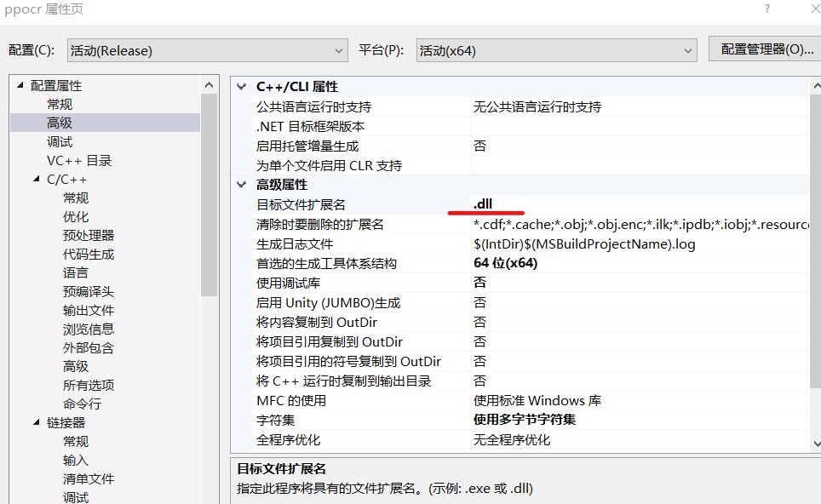Collapse the 高级属性 property group
This screenshot has width=821, height=504.
coord(242,184)
